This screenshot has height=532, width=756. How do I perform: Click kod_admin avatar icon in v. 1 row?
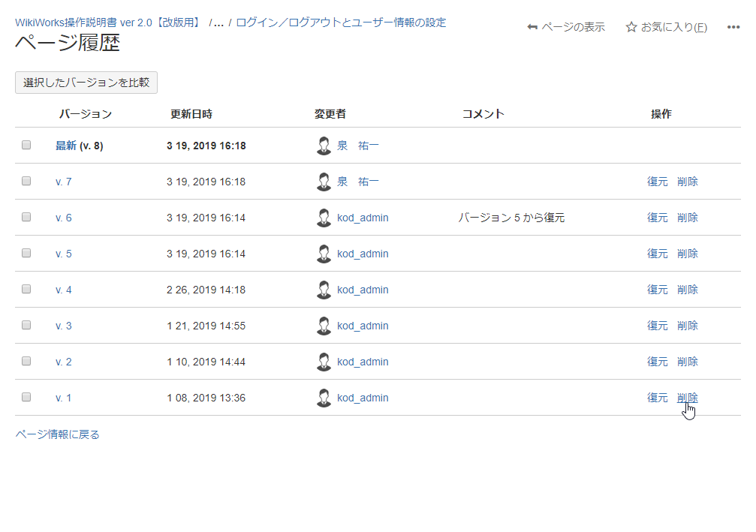[324, 398]
